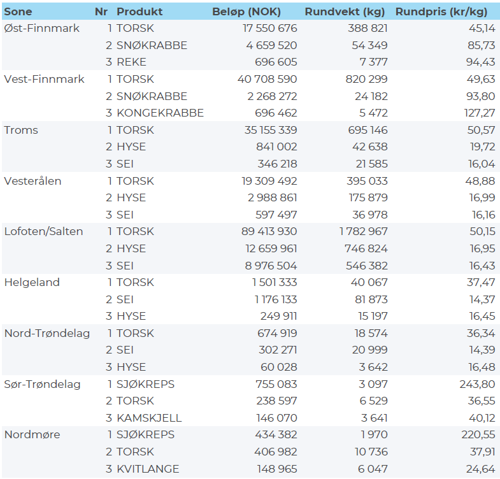This screenshot has width=500, height=479.
Task: Click the Vest-Finnmark zone label
Action: (44, 79)
